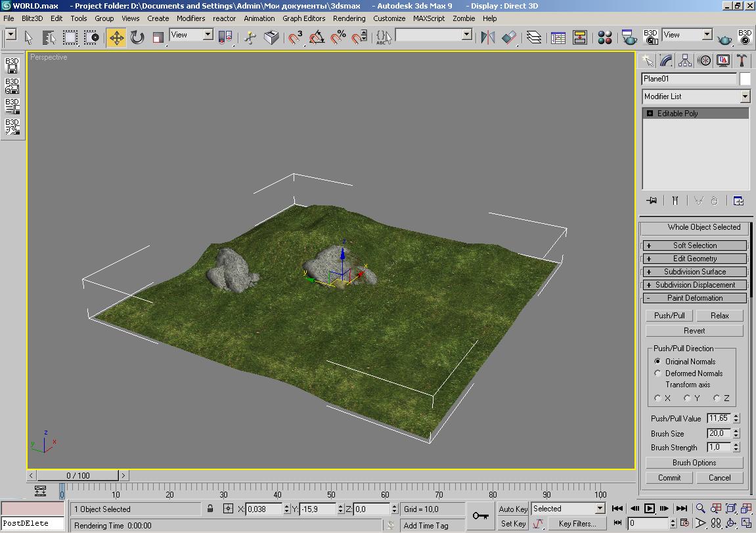Click the Mirror tool icon
Viewport: 756px width, 533px height.
point(487,37)
